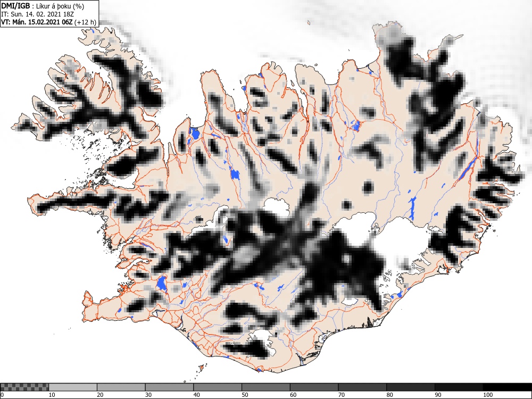Pick the 20–30 legend swatch
The height and width of the screenshot is (399, 532).
click(x=121, y=387)
